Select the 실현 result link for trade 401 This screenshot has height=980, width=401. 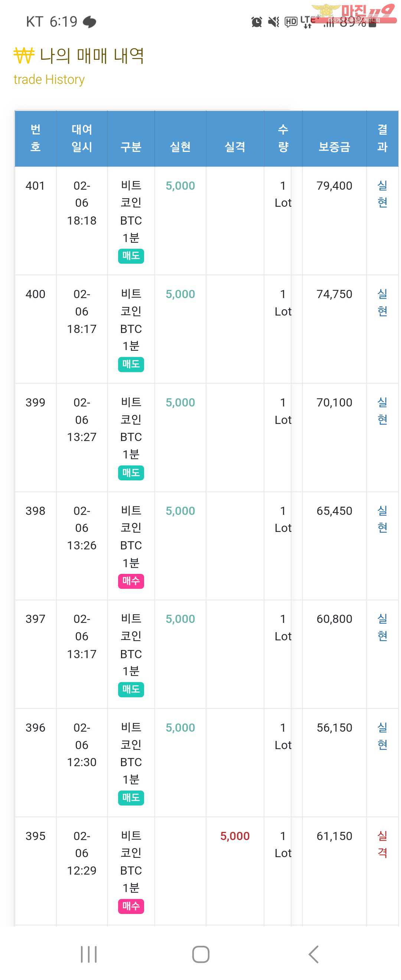pyautogui.click(x=382, y=194)
